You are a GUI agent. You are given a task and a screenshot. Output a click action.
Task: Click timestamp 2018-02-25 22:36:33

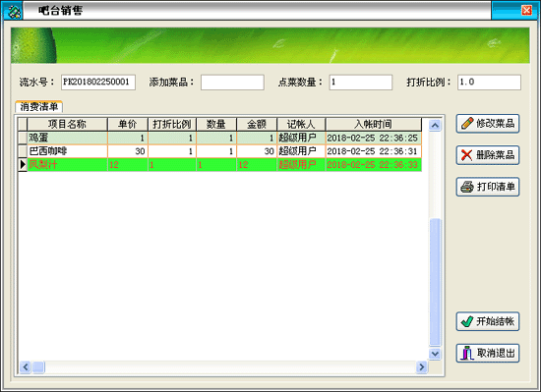[373, 165]
